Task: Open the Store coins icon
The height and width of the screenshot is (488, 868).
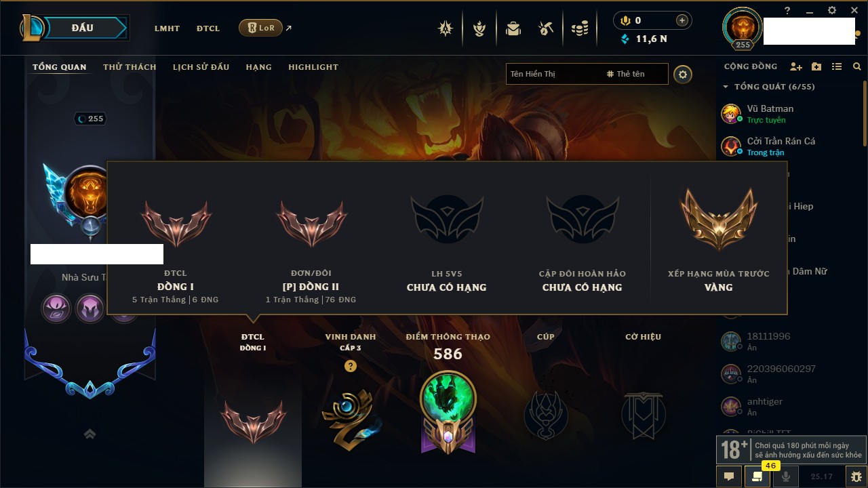Action: pos(579,28)
